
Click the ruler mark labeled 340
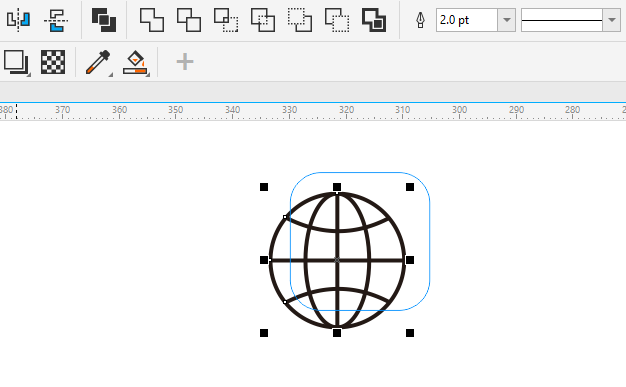coord(232,110)
